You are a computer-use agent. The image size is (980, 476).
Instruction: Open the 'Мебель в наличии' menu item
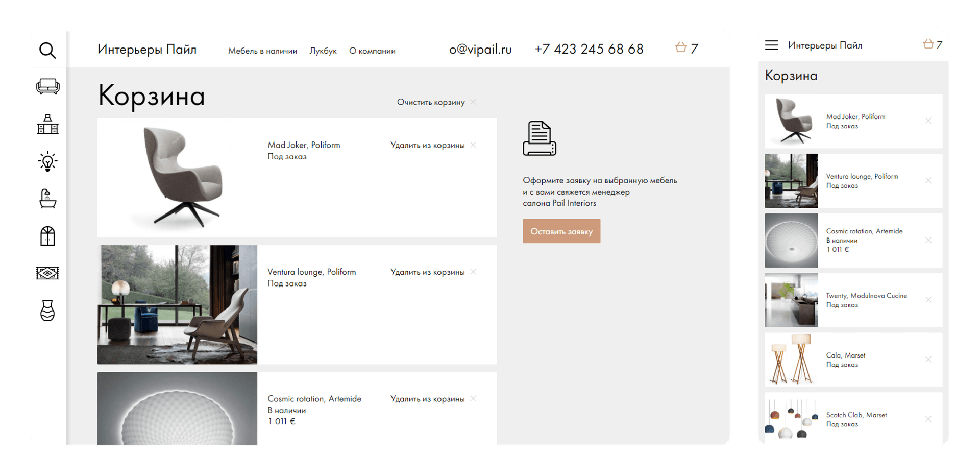pos(262,51)
